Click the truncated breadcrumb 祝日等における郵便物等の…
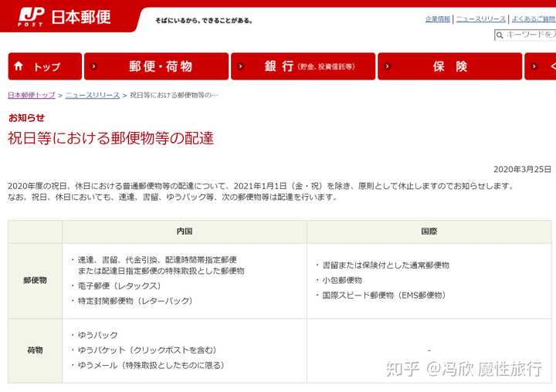 coord(174,95)
